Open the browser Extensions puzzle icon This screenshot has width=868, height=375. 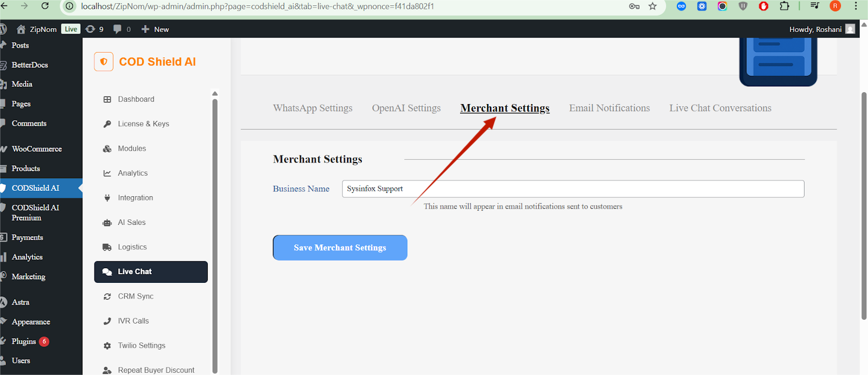coord(784,7)
